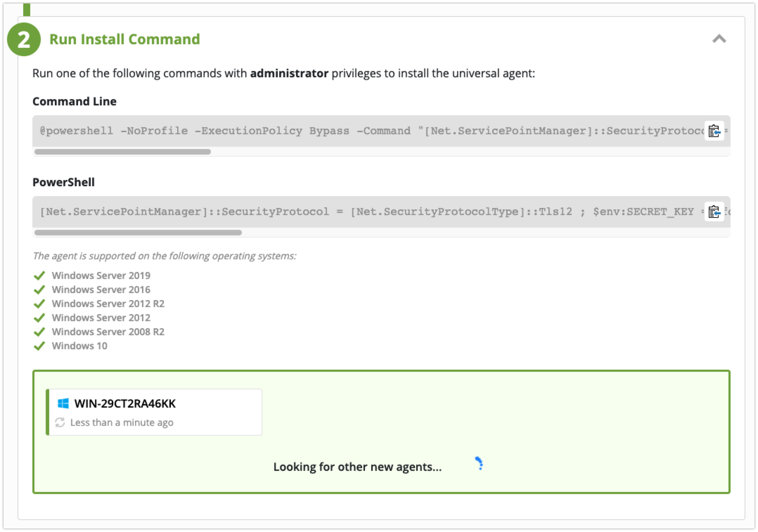Click the step 2 number badge

pos(24,39)
